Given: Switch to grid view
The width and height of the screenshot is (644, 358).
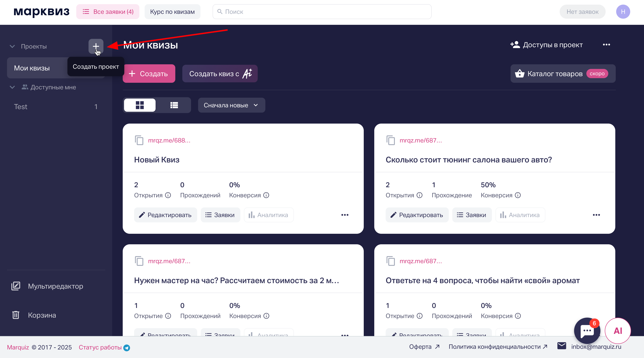Looking at the screenshot, I should coord(140,105).
